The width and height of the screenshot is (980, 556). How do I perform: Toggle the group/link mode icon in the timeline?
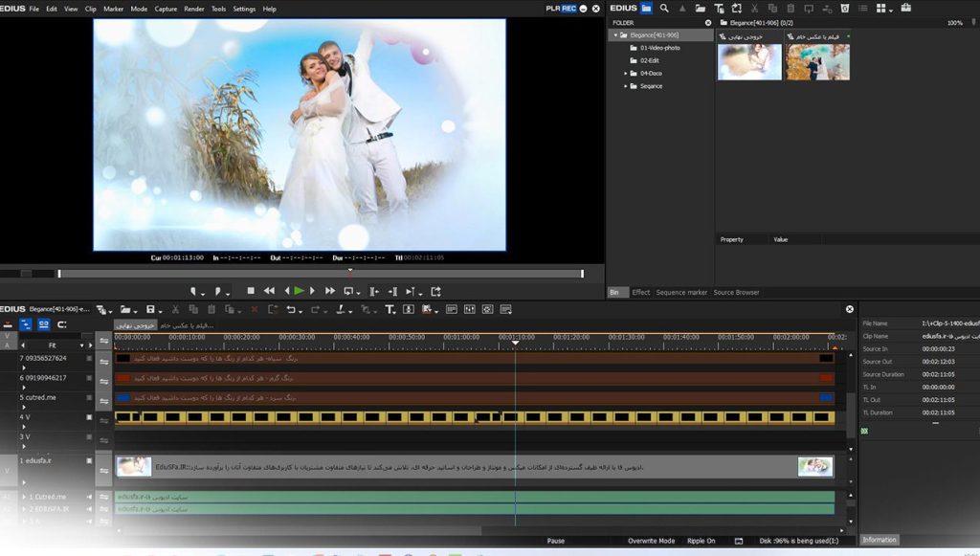tap(44, 324)
